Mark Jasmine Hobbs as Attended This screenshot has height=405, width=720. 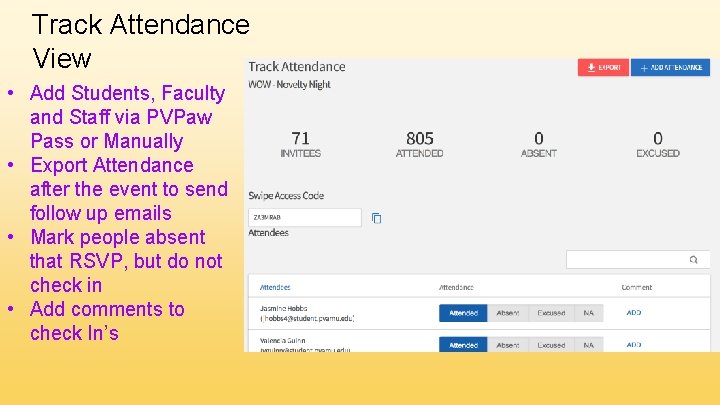point(463,313)
